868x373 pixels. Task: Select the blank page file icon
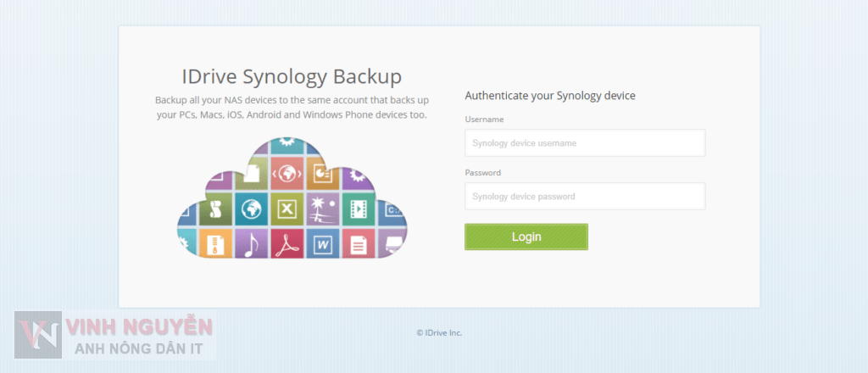[x=252, y=174]
